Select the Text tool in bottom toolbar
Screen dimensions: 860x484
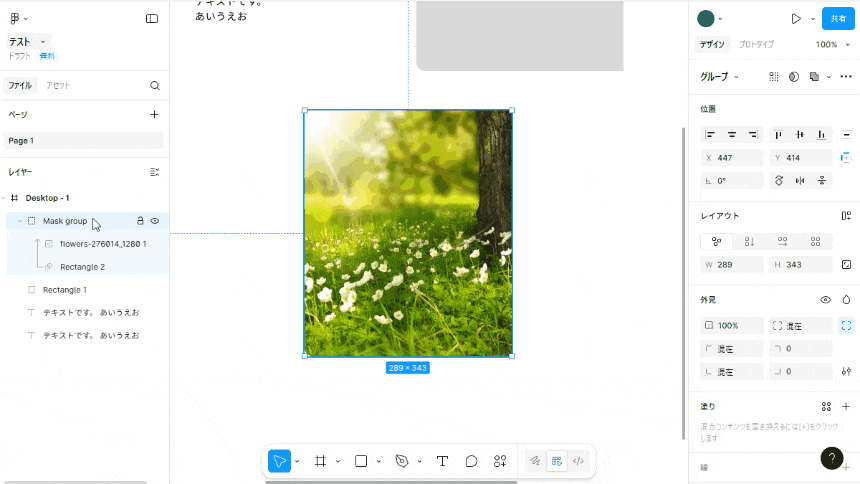[442, 461]
